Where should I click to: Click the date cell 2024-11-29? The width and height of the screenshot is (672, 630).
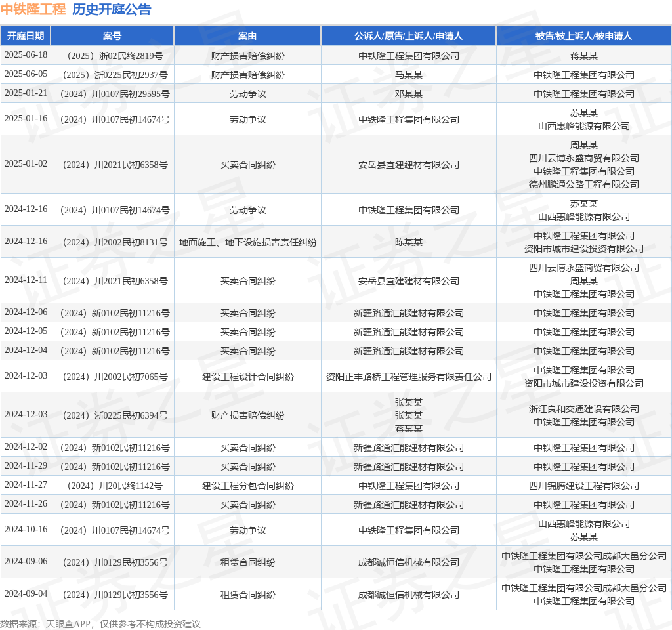click(x=26, y=465)
